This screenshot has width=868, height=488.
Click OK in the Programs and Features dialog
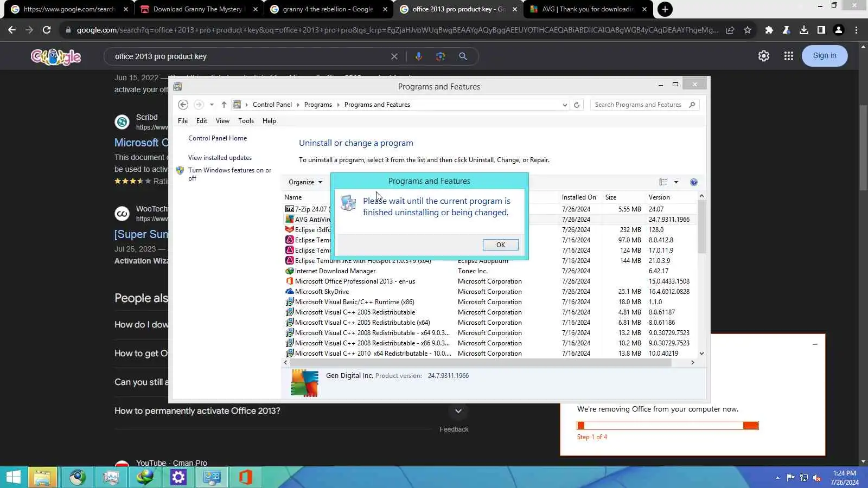500,245
